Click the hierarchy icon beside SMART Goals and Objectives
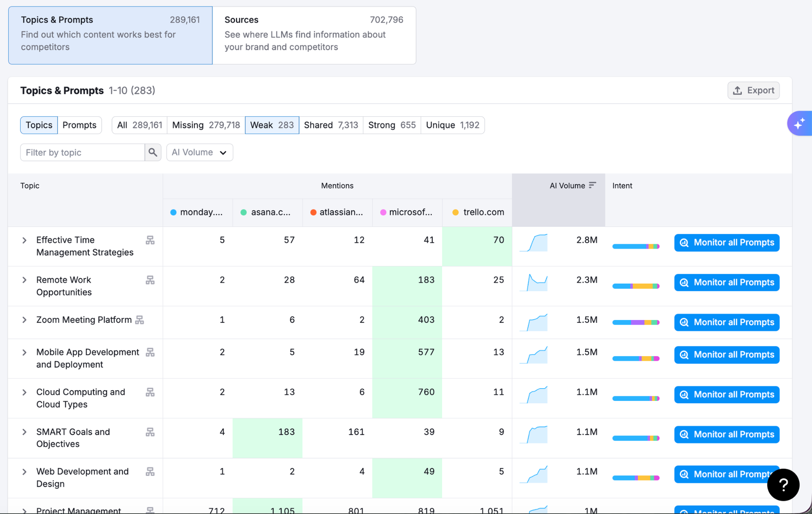The height and width of the screenshot is (514, 812). (150, 432)
